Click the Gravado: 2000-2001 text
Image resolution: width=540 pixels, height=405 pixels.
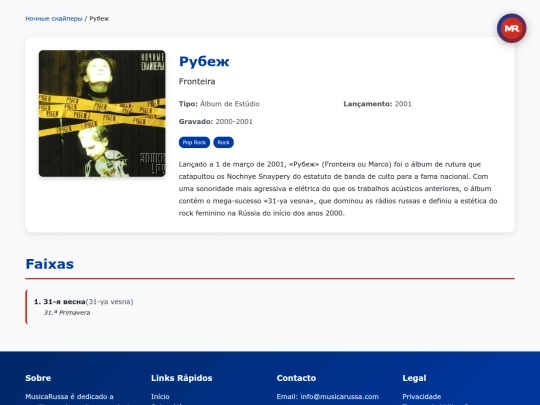pos(216,122)
